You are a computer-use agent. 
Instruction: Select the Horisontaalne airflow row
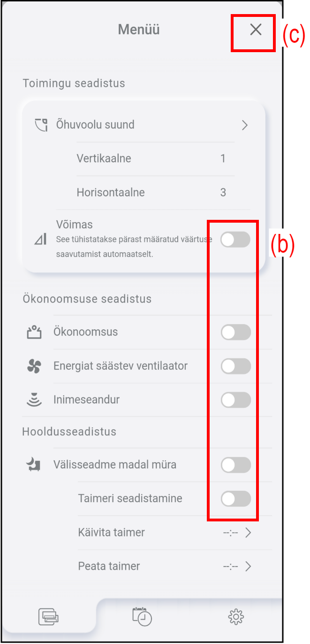[x=151, y=193]
